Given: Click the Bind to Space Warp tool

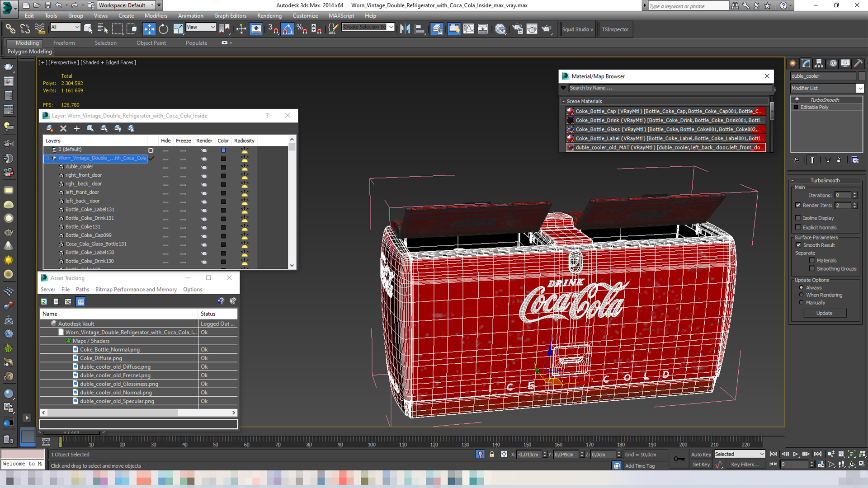Looking at the screenshot, I should (x=40, y=29).
